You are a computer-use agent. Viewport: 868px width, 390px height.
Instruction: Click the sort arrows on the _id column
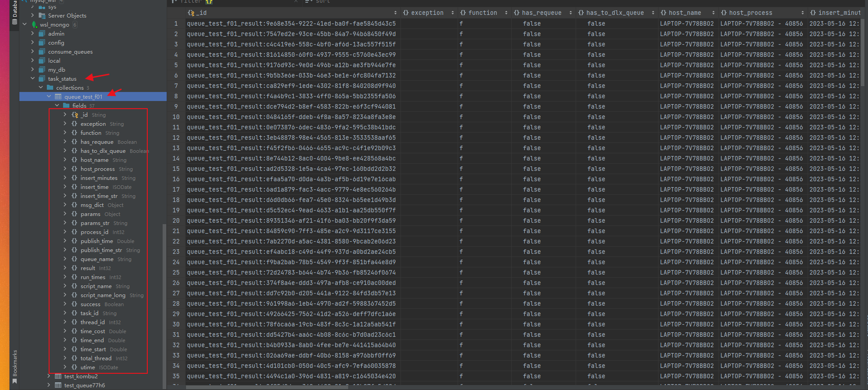[x=395, y=13]
